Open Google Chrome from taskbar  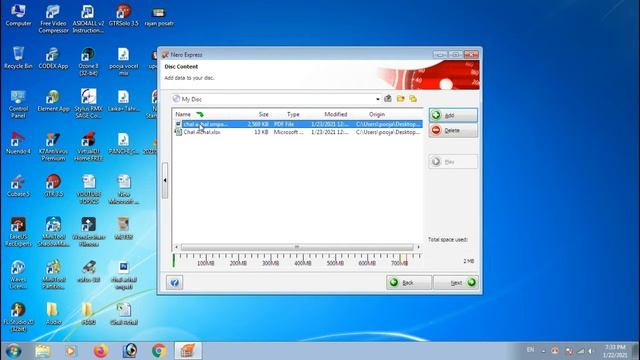159,351
